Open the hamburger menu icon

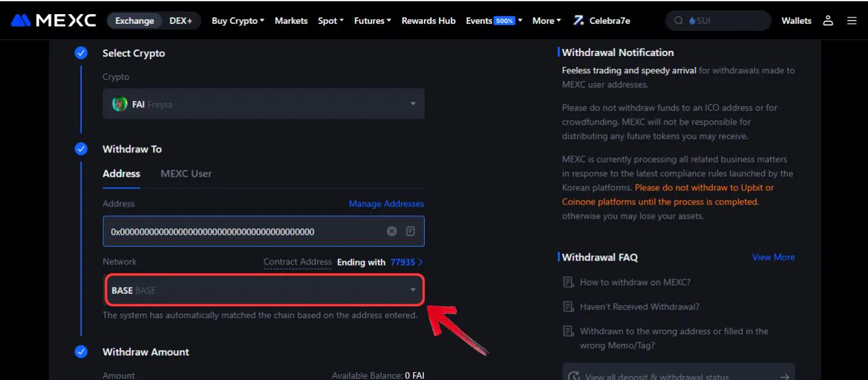pos(852,21)
